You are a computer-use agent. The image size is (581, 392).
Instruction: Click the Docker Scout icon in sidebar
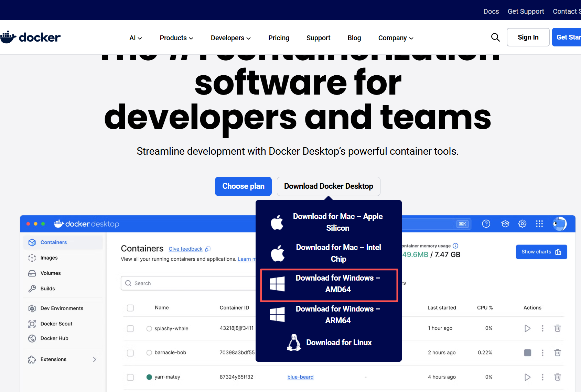pyautogui.click(x=32, y=324)
